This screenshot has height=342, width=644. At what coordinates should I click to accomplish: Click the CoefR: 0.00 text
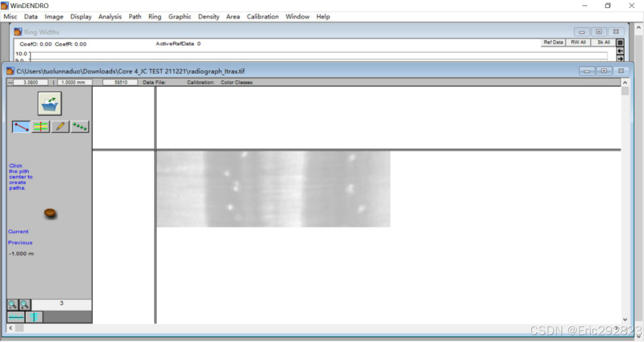70,44
